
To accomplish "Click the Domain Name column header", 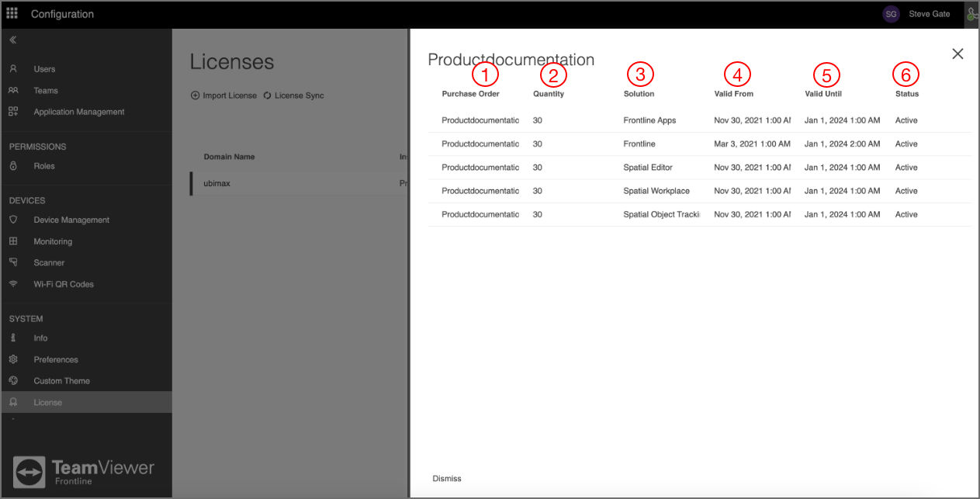I will point(229,157).
